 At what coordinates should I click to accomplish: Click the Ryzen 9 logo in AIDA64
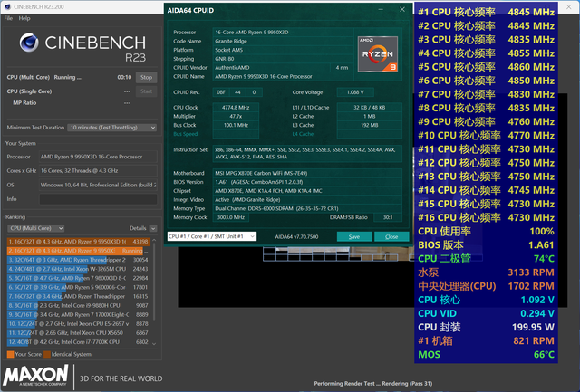(x=378, y=54)
